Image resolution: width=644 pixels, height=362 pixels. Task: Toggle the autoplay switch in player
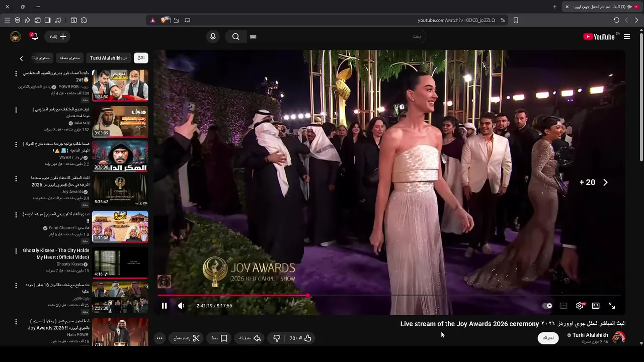click(x=547, y=306)
